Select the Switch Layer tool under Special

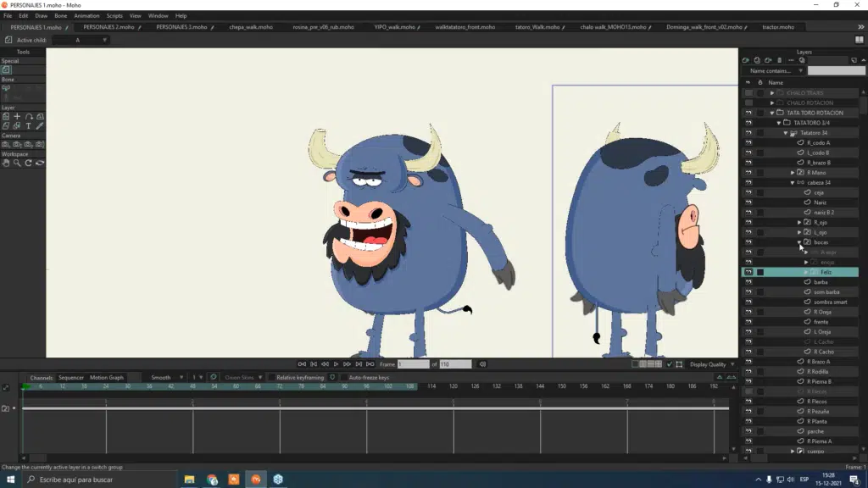click(x=6, y=70)
